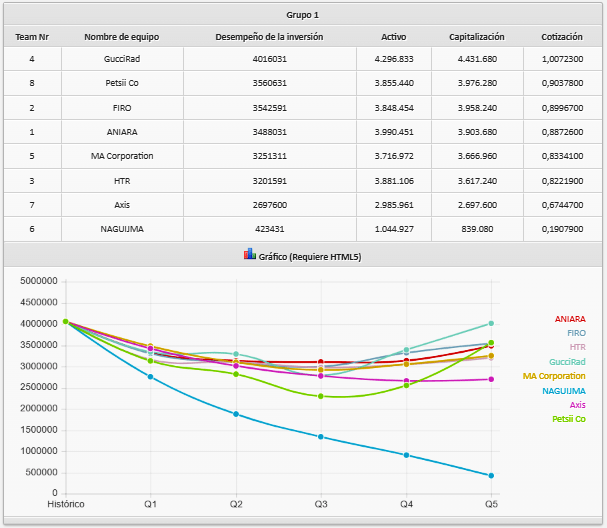Click the value 3201591 in HTR row

coord(270,181)
